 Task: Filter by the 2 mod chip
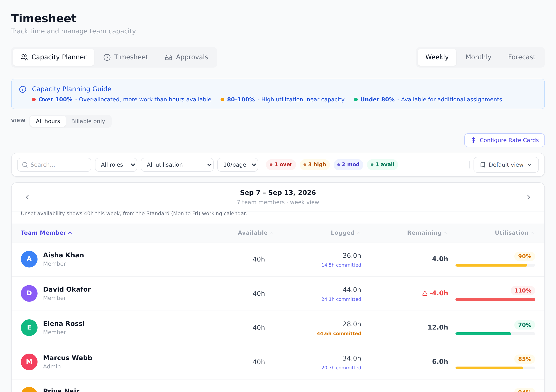pos(348,165)
